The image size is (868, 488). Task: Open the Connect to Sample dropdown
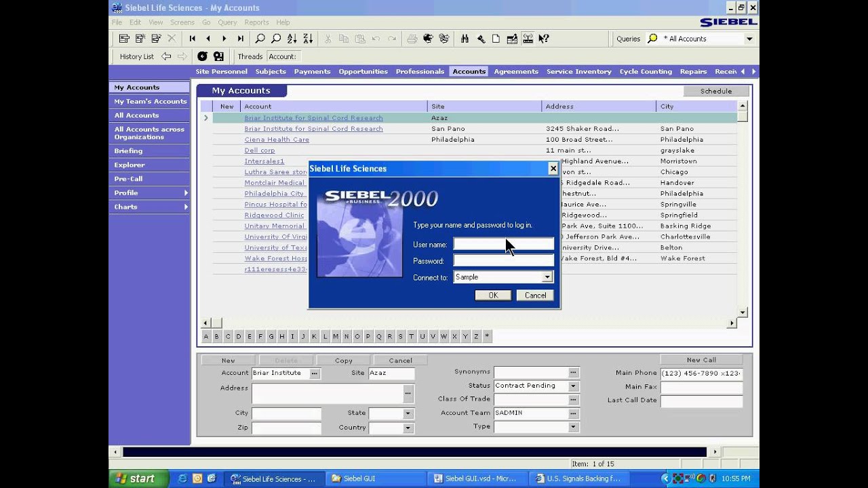pyautogui.click(x=547, y=277)
